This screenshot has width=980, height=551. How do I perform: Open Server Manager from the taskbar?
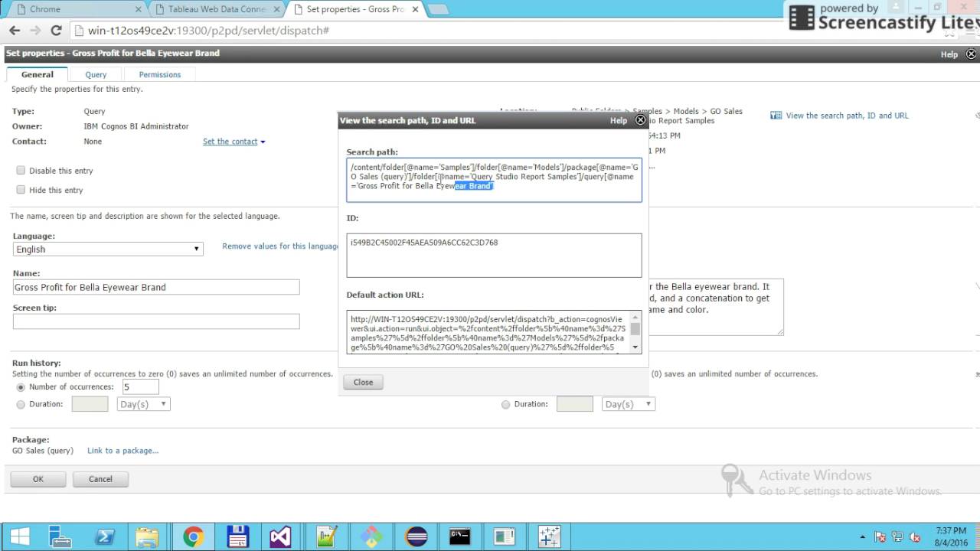pyautogui.click(x=60, y=536)
